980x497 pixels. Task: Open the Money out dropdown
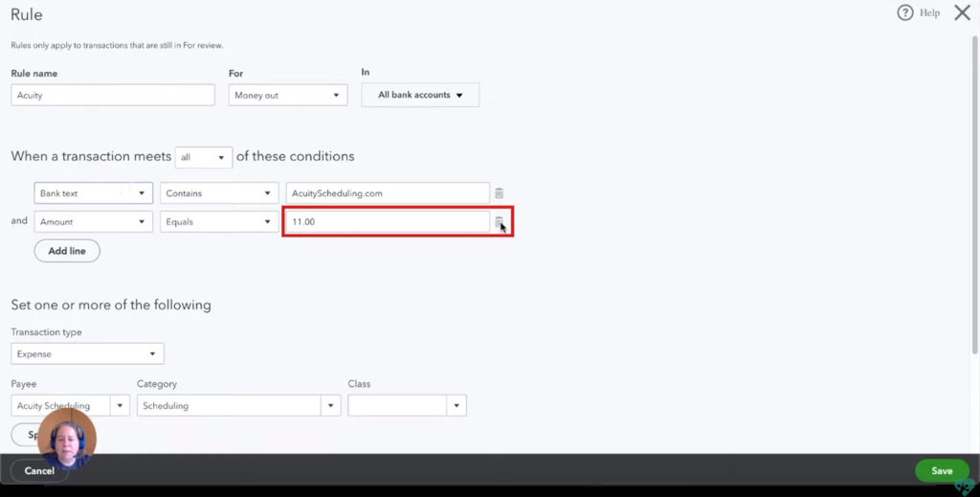pyautogui.click(x=287, y=96)
